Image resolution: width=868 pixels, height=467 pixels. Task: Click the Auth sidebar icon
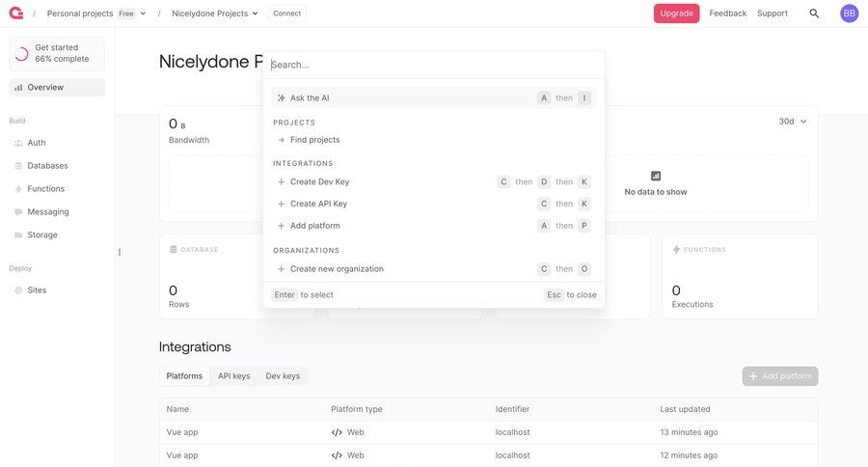18,143
